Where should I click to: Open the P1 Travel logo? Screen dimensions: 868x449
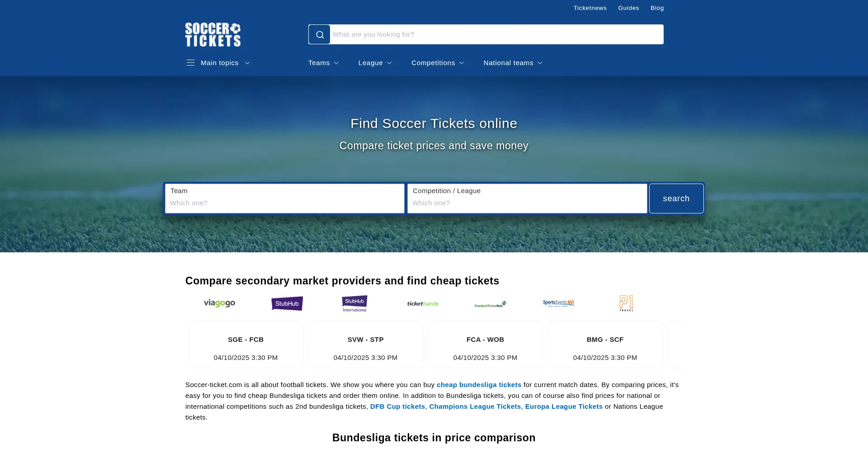626,303
